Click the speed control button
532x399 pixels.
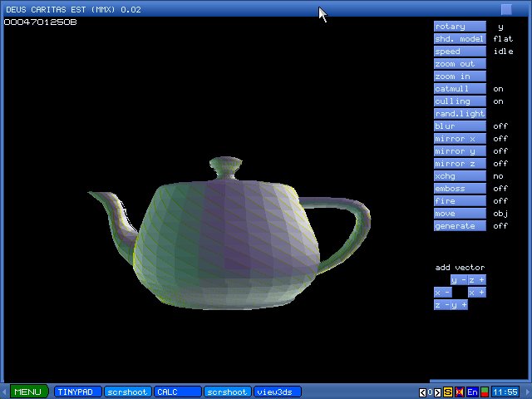460,52
